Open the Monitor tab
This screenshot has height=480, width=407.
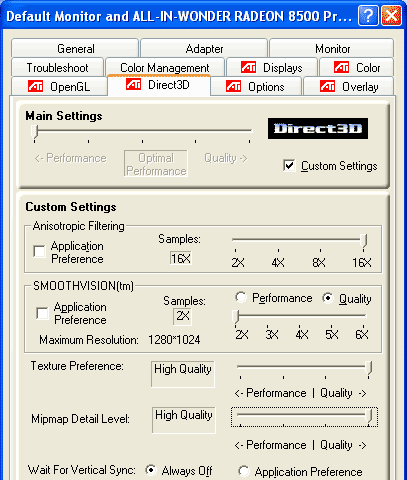pos(332,48)
